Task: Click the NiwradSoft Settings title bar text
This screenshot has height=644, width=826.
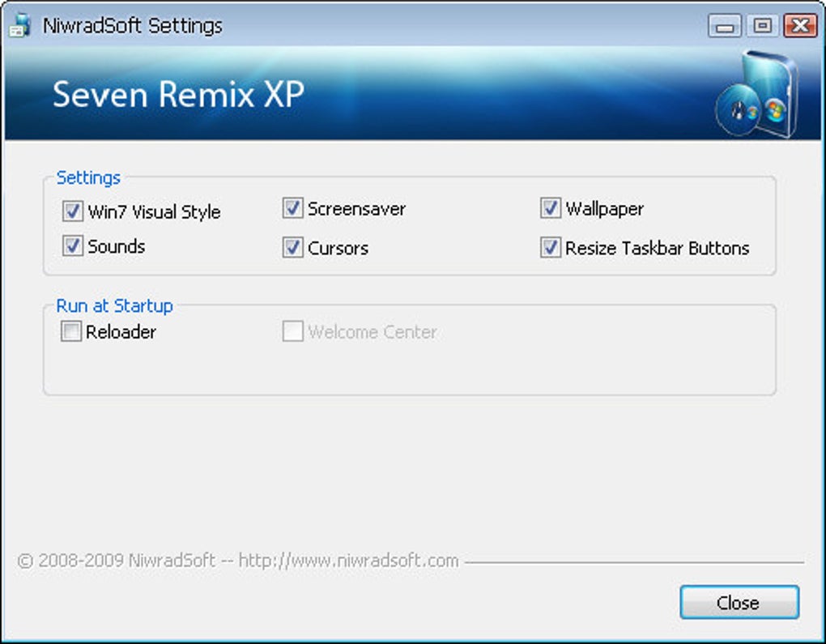Action: click(x=132, y=26)
